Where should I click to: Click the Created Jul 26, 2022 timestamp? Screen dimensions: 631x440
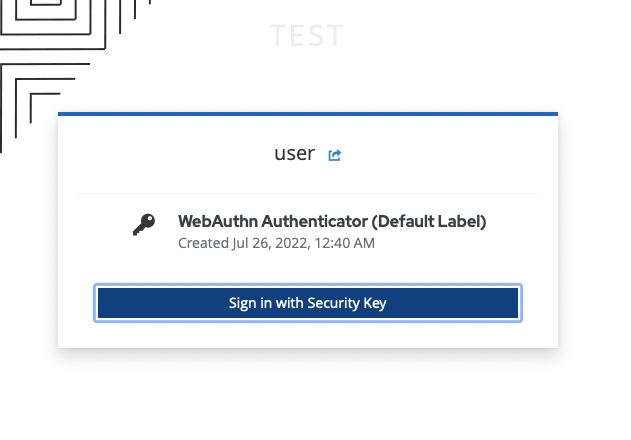(276, 242)
